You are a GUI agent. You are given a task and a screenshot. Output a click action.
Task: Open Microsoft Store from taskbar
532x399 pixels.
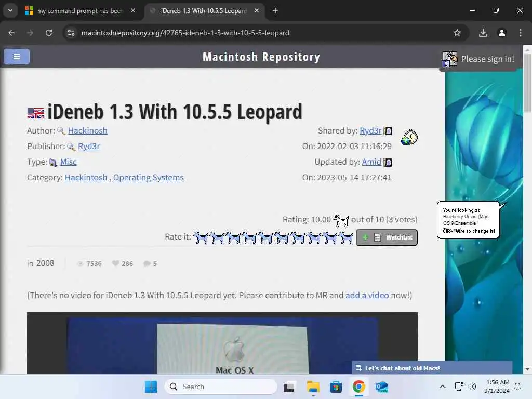coord(336,387)
